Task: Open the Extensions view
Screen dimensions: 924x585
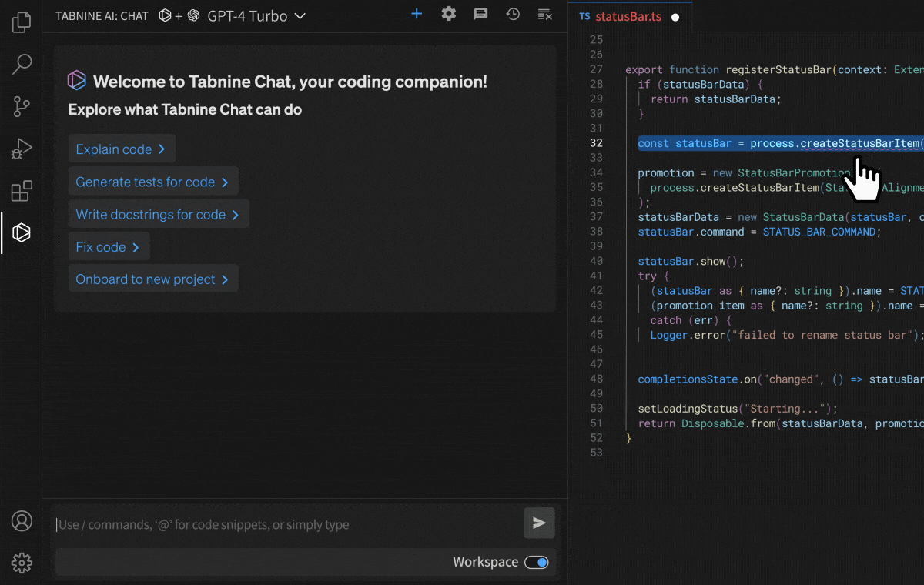Action: pos(22,190)
